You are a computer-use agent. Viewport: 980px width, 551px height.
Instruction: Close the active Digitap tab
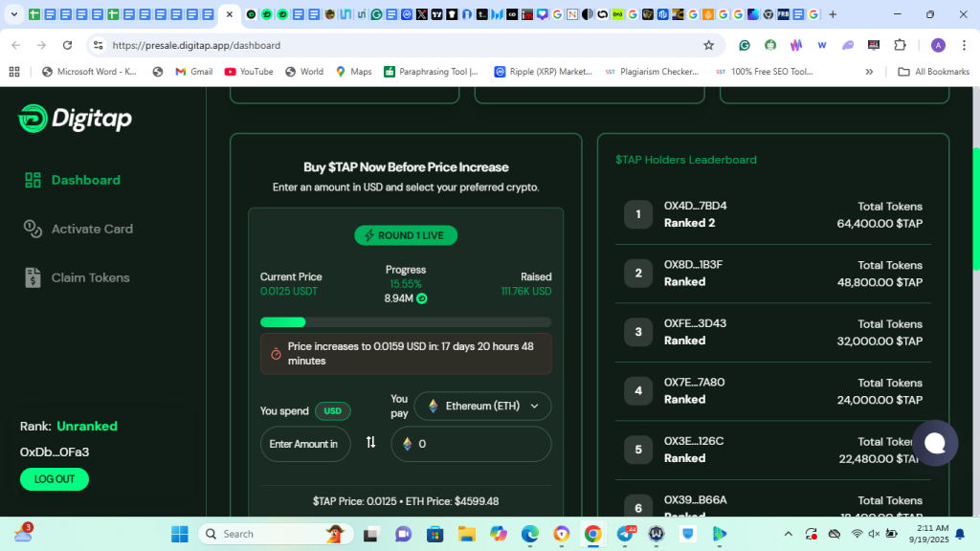point(230,13)
